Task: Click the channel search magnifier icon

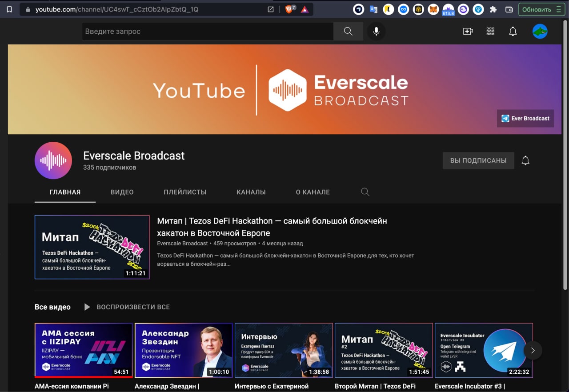Action: 365,192
